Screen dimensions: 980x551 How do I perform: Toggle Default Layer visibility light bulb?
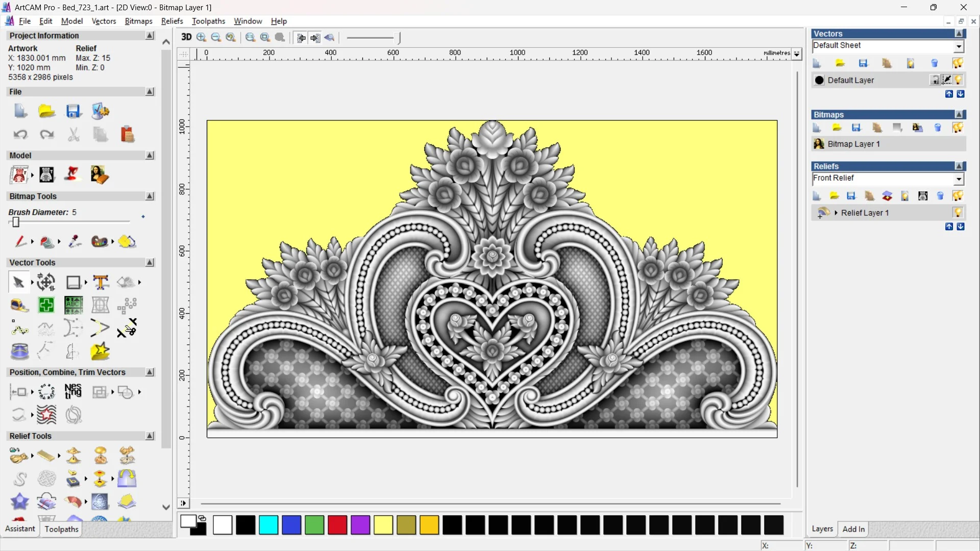pos(958,80)
